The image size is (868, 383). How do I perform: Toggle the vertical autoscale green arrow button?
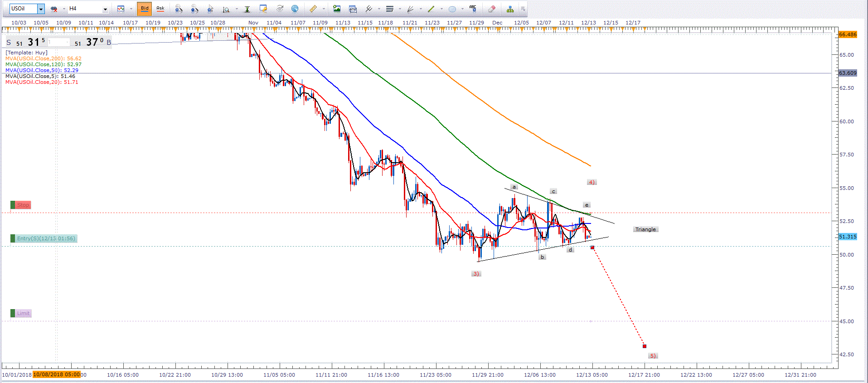click(x=247, y=9)
